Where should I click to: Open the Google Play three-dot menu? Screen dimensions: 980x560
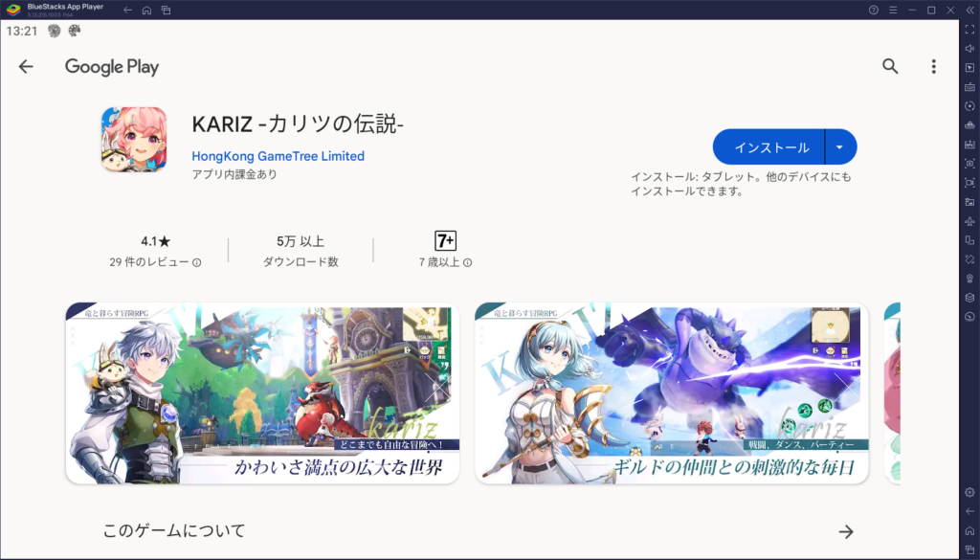point(933,67)
